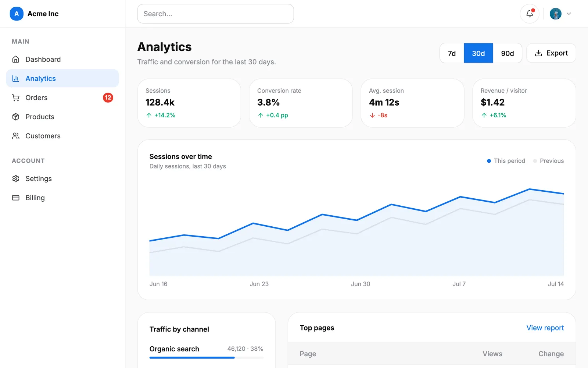Click the Traffic by channel heading

point(179,329)
